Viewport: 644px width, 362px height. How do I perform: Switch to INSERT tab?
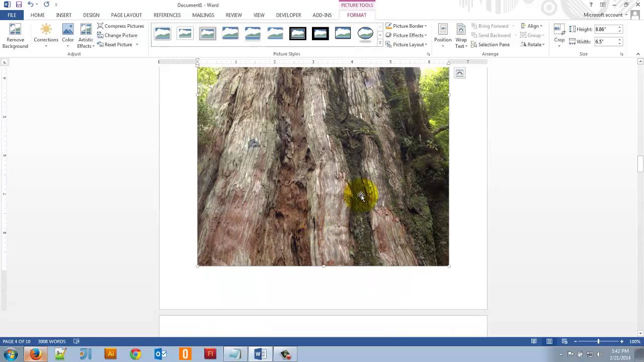click(x=63, y=15)
